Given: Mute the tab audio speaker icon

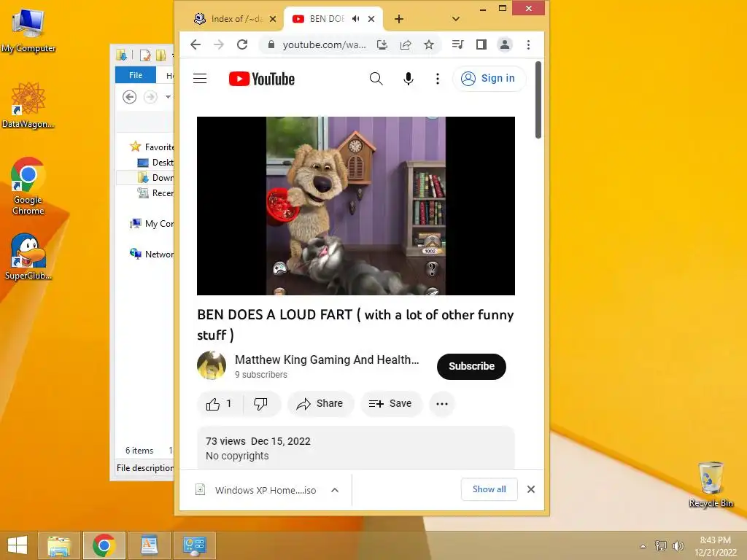Looking at the screenshot, I should [x=355, y=19].
